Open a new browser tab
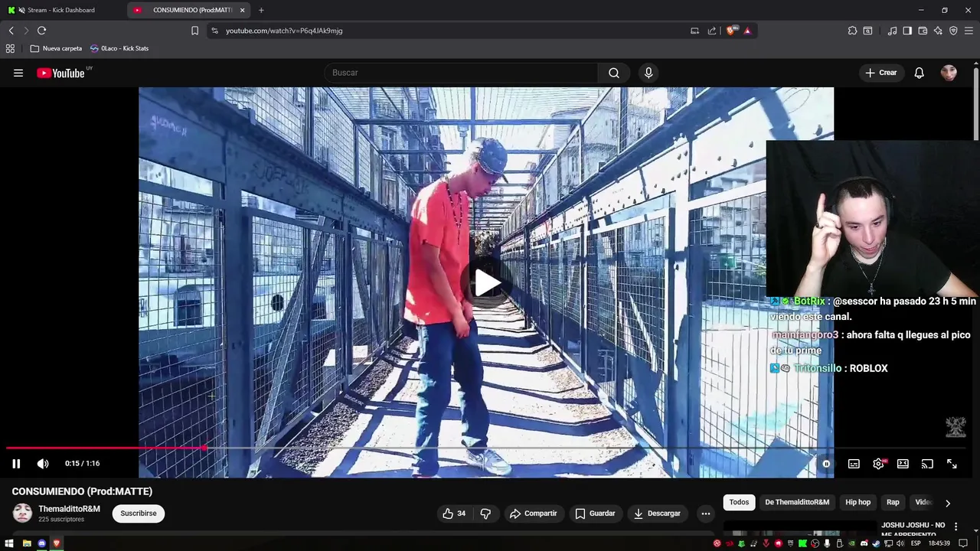The width and height of the screenshot is (980, 551). point(261,10)
